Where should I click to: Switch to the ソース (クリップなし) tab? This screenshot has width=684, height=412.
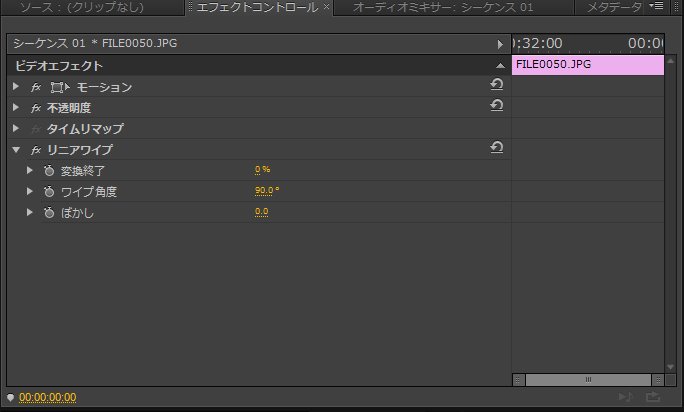(x=82, y=7)
